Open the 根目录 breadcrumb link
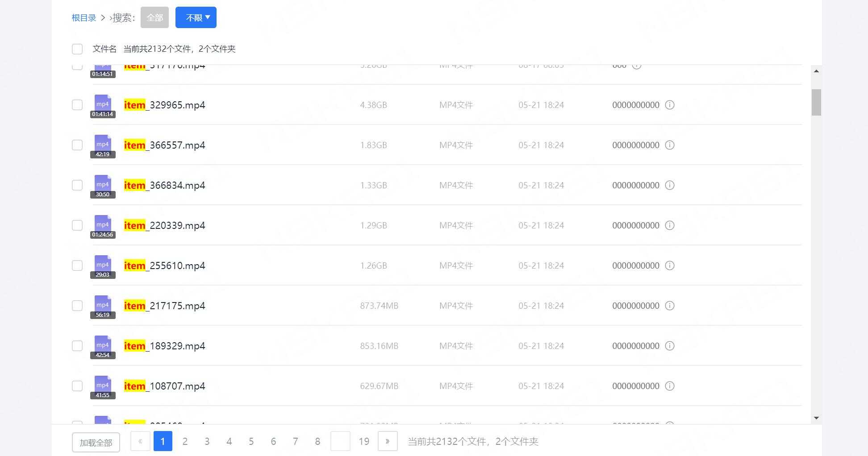 [84, 18]
